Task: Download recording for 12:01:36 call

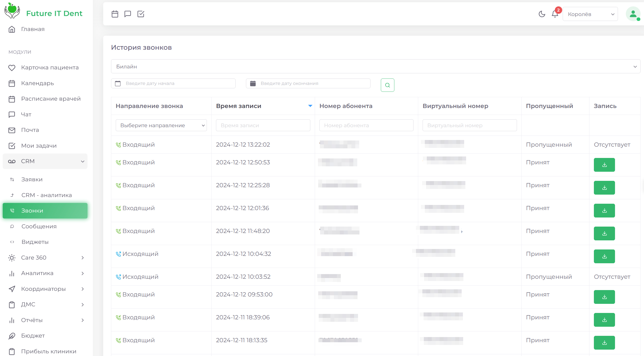Action: (x=604, y=211)
